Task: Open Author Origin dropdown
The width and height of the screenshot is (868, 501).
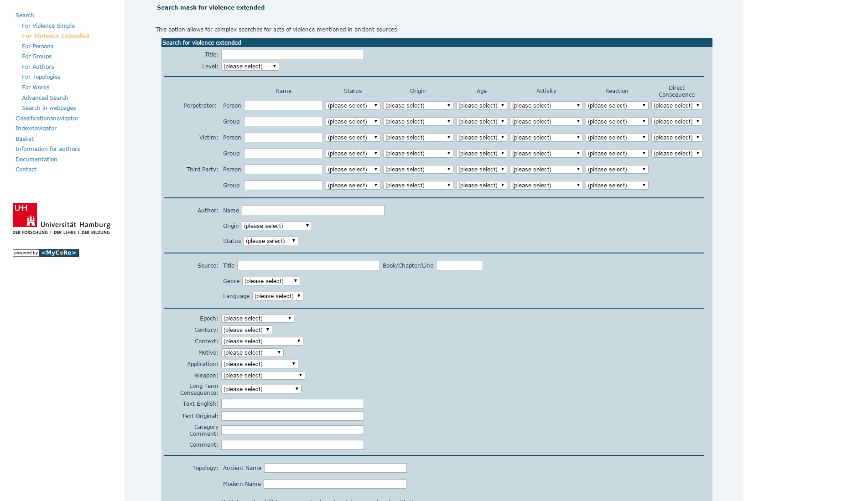Action: point(276,226)
